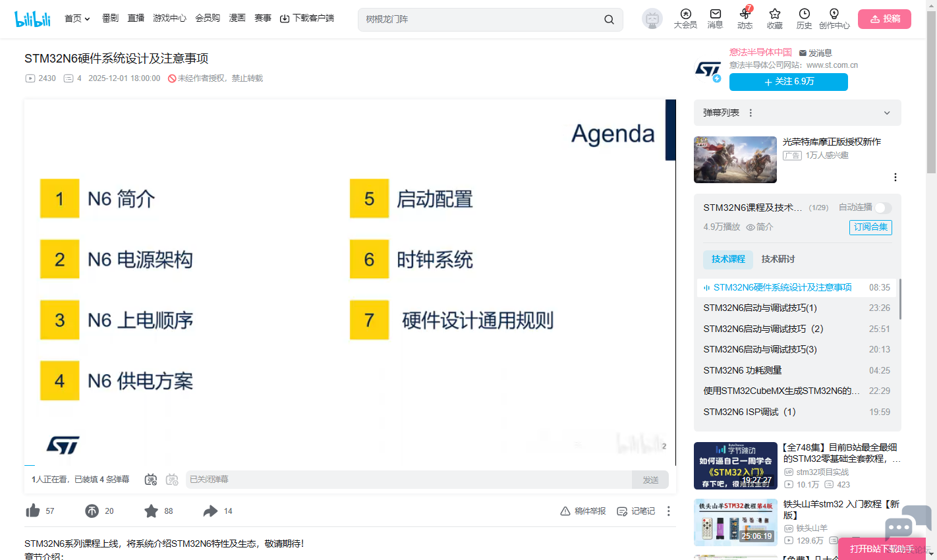The width and height of the screenshot is (937, 560).
Task: Play STM32N6启动与调试技巧(3) from playlist
Action: (797, 349)
